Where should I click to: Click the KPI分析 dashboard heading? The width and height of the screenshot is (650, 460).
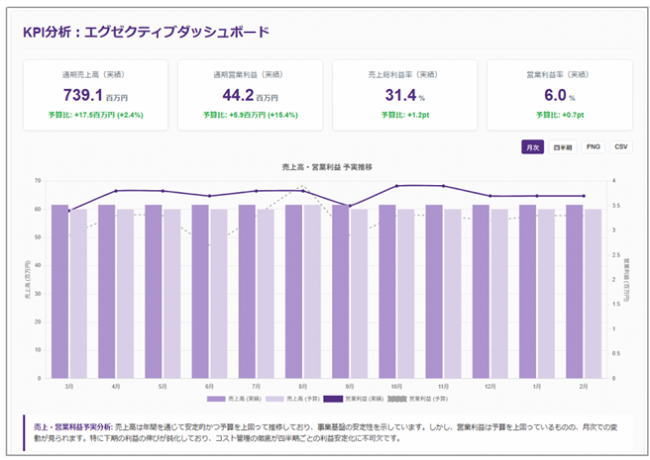click(x=146, y=32)
